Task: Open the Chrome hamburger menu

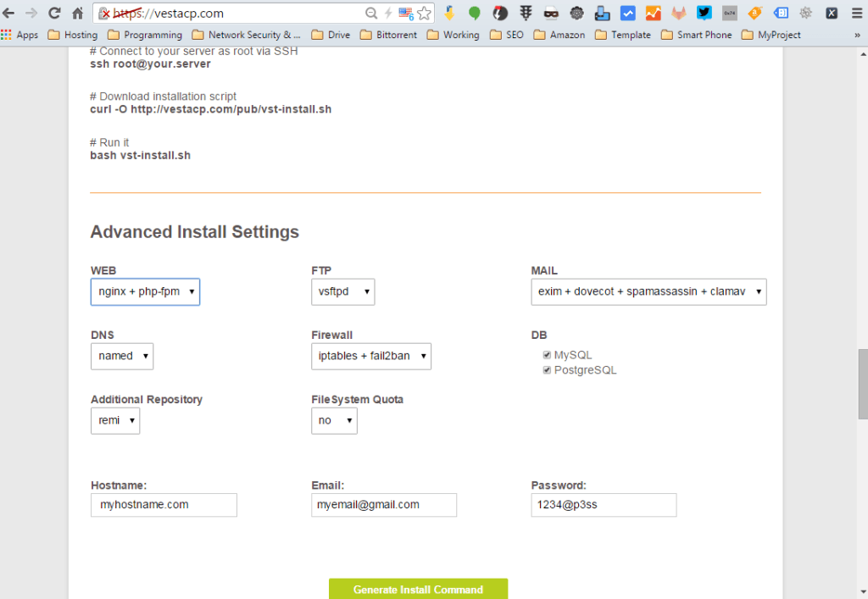Action: pyautogui.click(x=857, y=13)
